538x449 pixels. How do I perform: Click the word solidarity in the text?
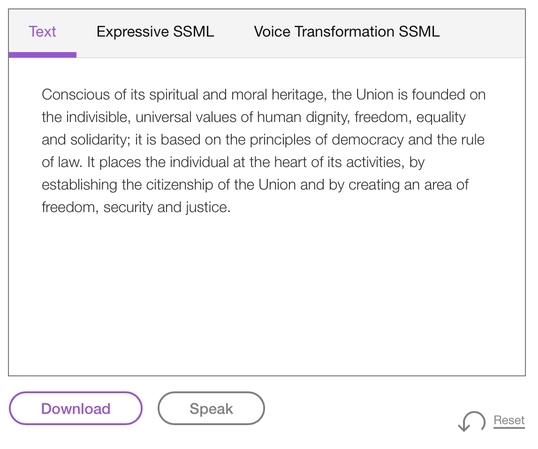click(100, 140)
